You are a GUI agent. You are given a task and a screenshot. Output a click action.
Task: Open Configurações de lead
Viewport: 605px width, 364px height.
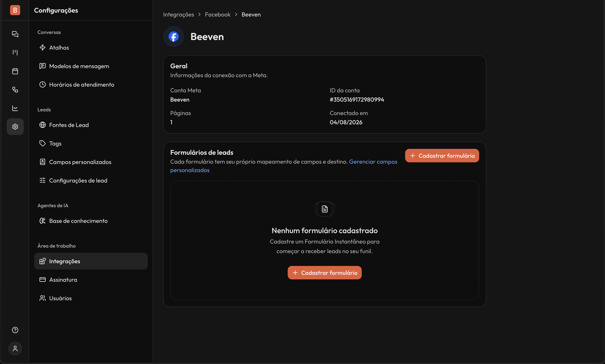pyautogui.click(x=91, y=180)
